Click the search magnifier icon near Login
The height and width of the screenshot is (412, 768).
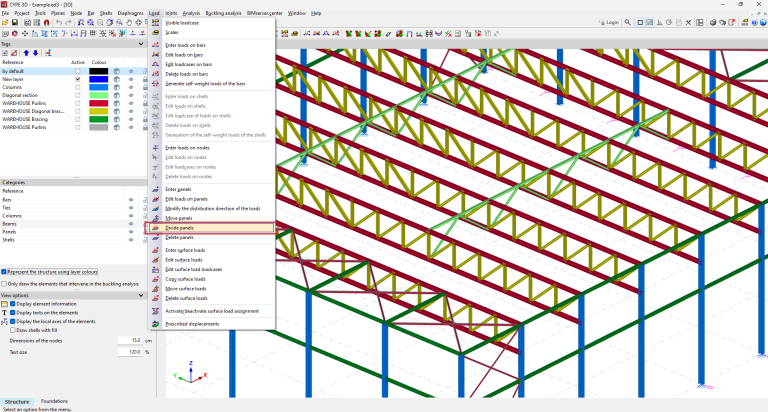(x=628, y=21)
